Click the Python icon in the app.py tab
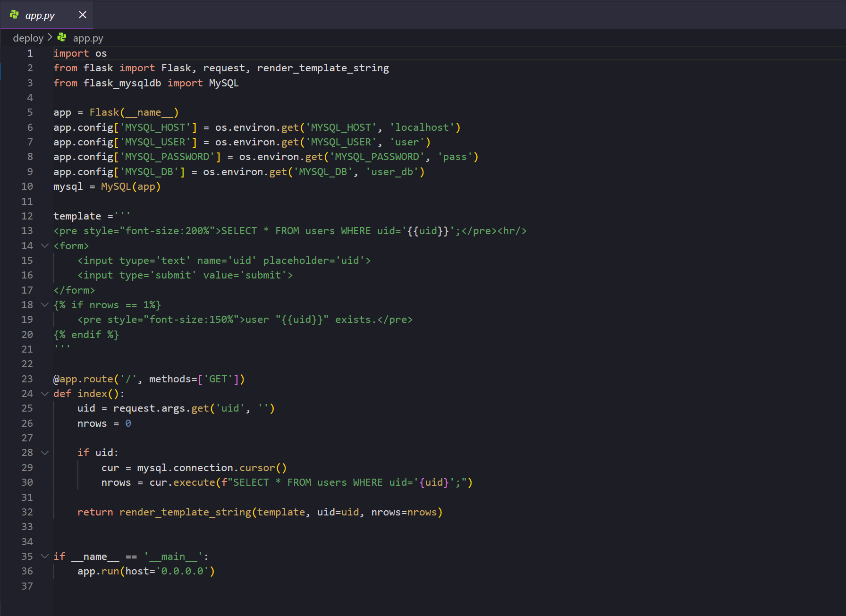Image resolution: width=846 pixels, height=616 pixels. pyautogui.click(x=14, y=15)
